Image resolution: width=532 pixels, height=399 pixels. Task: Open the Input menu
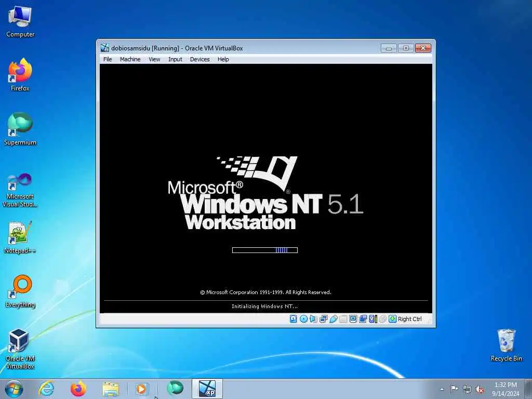175,59
